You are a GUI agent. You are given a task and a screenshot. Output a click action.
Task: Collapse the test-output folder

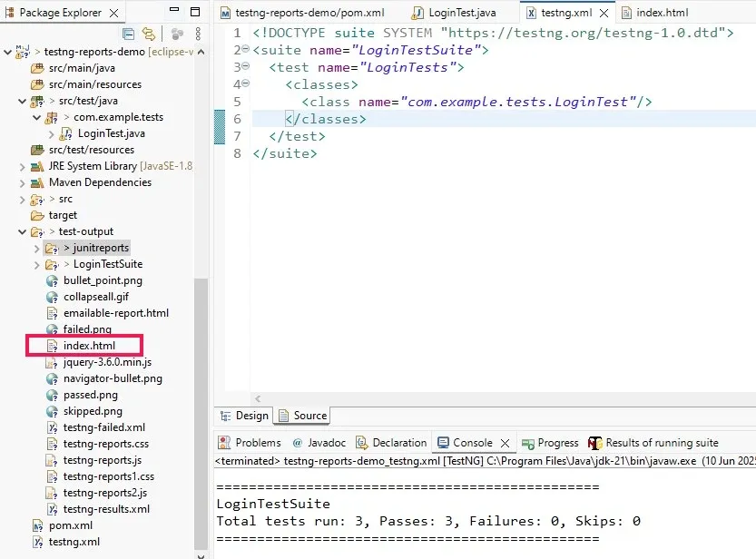pos(22,231)
